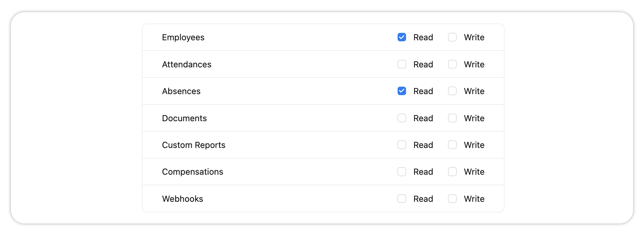The width and height of the screenshot is (644, 237).
Task: Click the Read label beside Documents
Action: pos(423,118)
